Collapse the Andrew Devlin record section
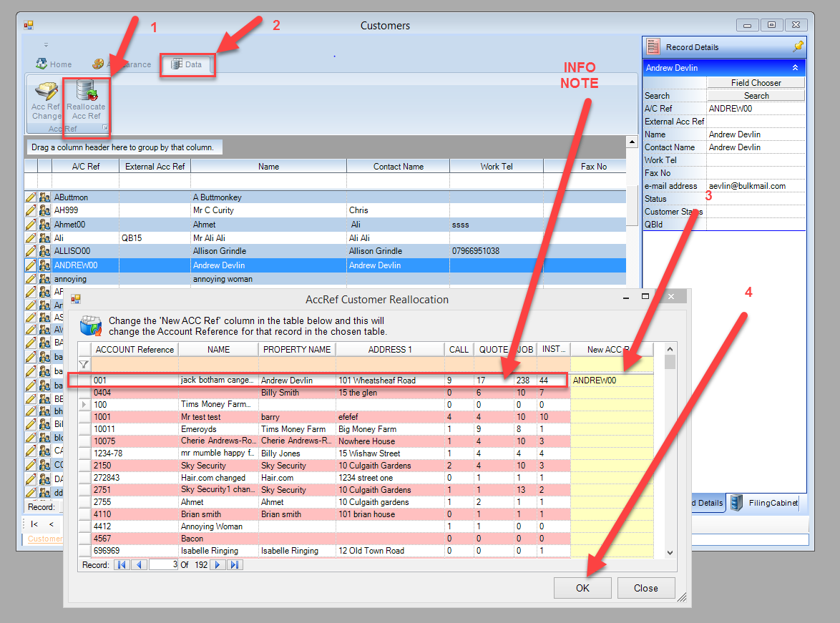This screenshot has width=840, height=623. [x=795, y=68]
